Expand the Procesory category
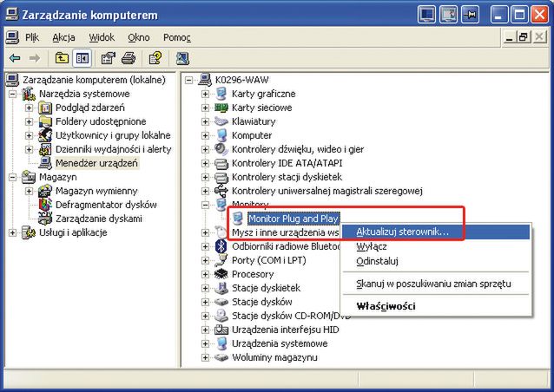This screenshot has width=554, height=392. (x=205, y=274)
